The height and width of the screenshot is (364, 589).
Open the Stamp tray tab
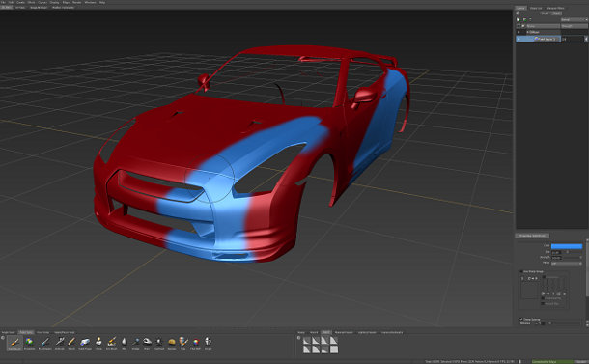tap(301, 332)
